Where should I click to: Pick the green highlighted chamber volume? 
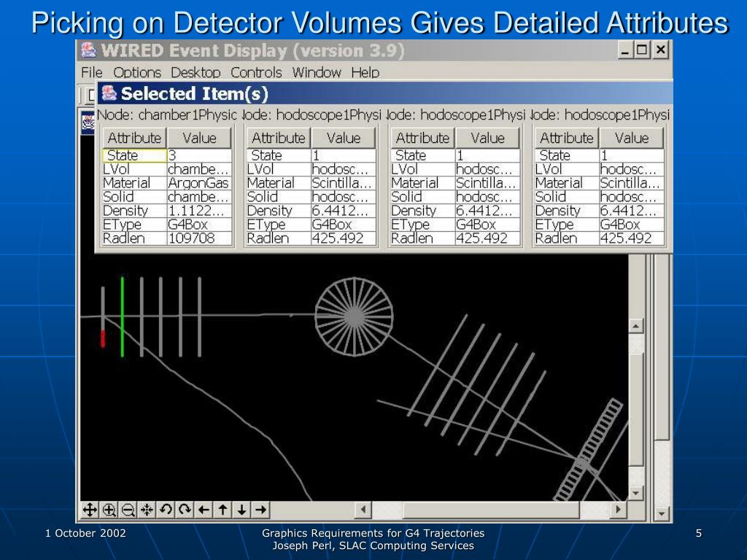coord(123,316)
